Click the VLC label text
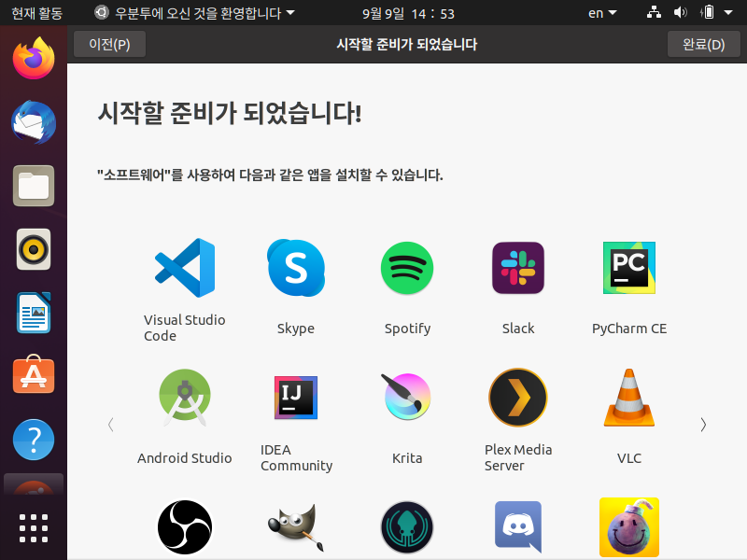Screen dimensions: 747x560 pos(629,458)
